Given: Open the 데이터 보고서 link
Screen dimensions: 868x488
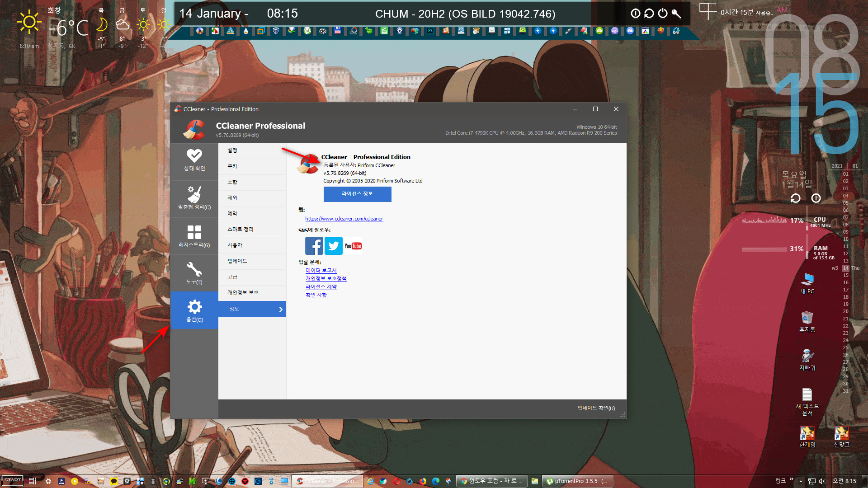Looking at the screenshot, I should click(x=321, y=271).
